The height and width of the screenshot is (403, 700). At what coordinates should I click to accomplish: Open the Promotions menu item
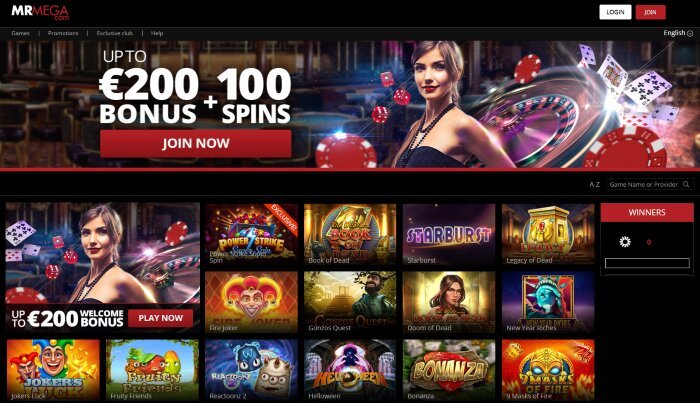coord(63,33)
